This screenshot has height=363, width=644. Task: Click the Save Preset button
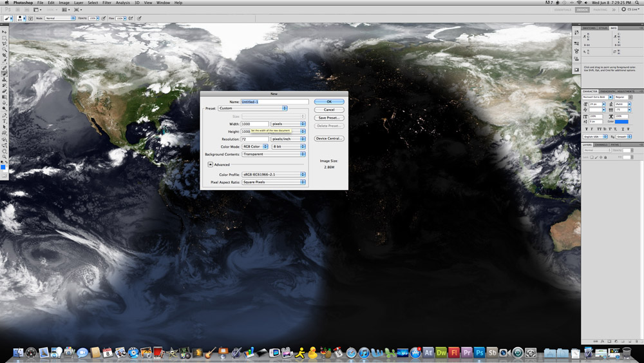[x=329, y=118]
